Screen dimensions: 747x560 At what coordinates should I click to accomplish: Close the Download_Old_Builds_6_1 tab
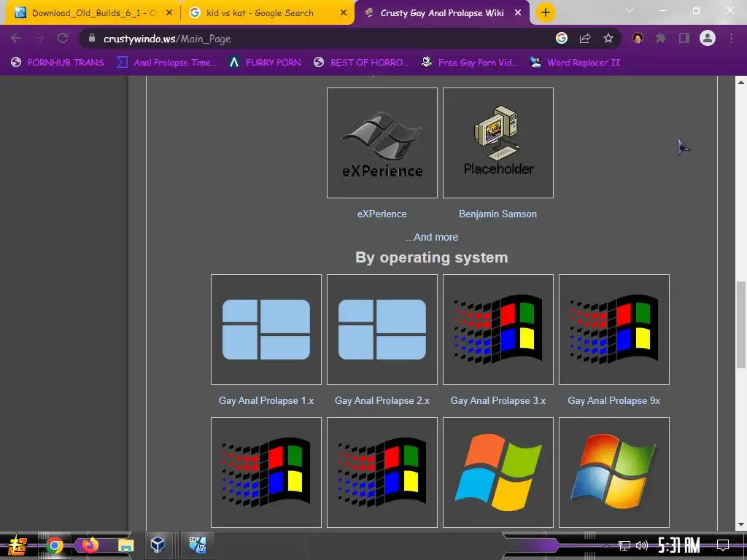pos(169,13)
